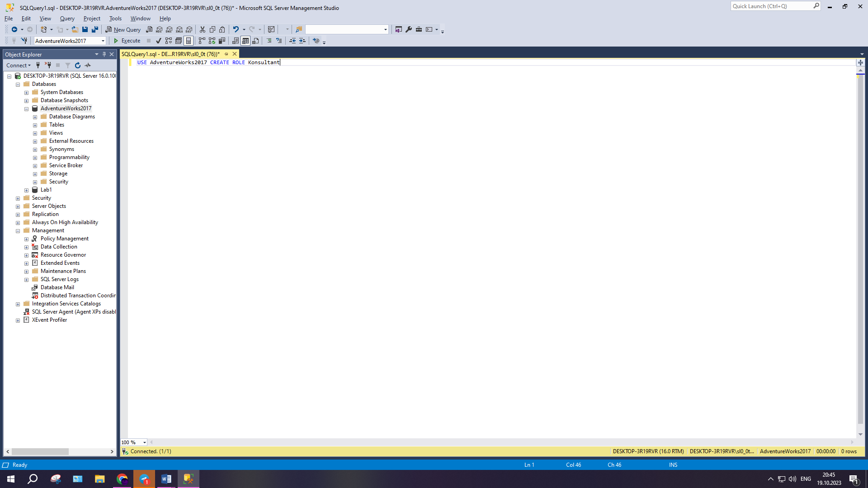The width and height of the screenshot is (868, 488).
Task: Click the Save All icon
Action: [x=95, y=29]
